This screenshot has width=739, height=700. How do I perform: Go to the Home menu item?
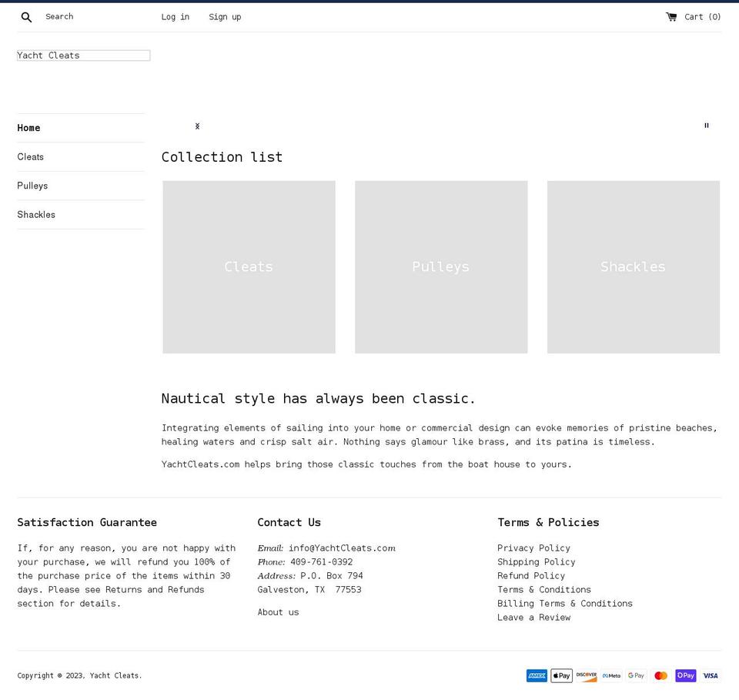pos(28,128)
